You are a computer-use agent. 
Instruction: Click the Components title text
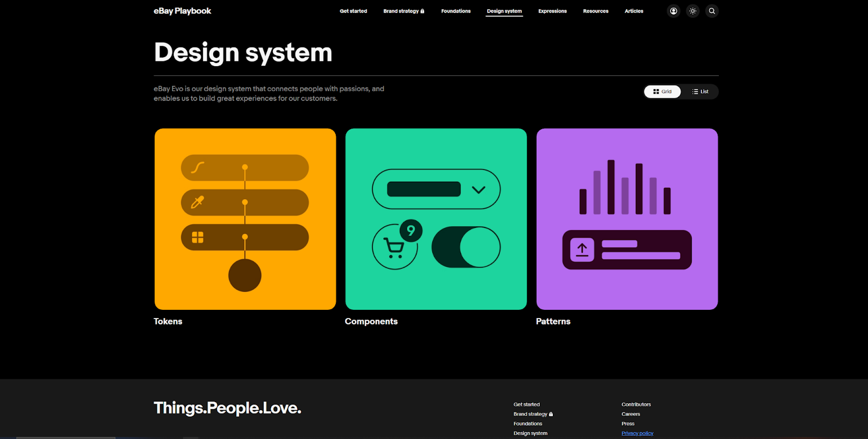pos(371,321)
